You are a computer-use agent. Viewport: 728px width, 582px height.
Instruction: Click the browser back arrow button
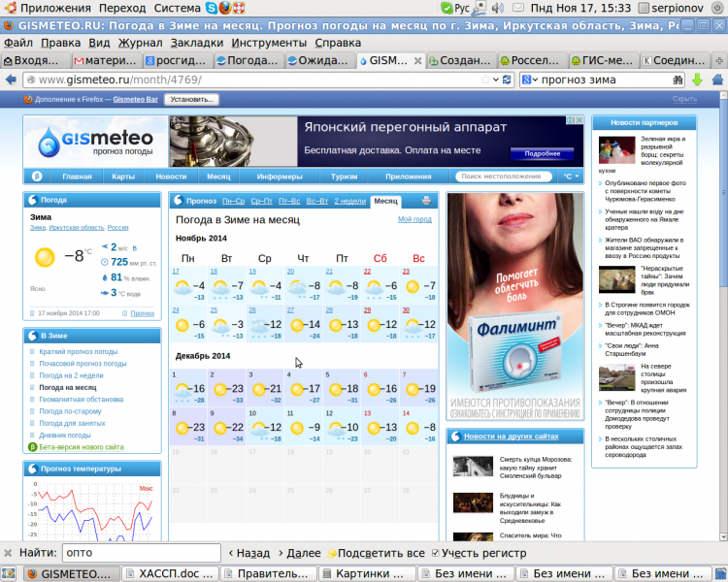(11, 80)
